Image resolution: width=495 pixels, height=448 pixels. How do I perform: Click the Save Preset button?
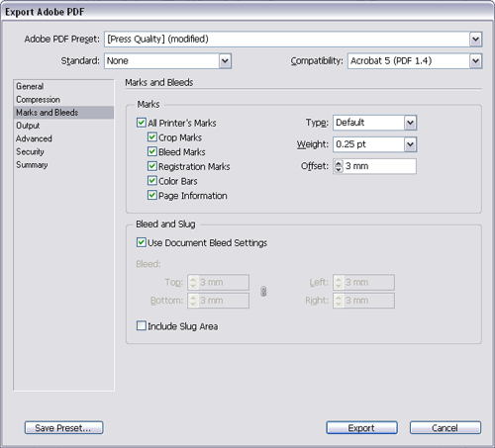pos(63,428)
